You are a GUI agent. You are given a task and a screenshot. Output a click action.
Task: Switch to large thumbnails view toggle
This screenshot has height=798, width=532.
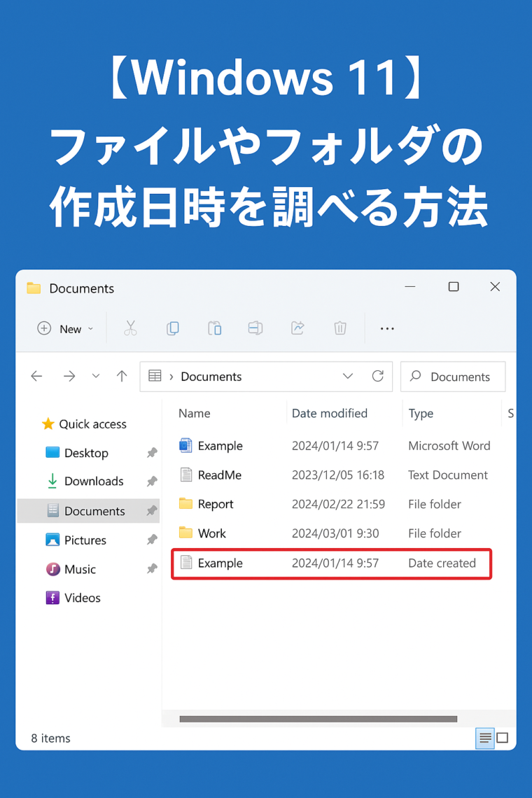tap(503, 738)
